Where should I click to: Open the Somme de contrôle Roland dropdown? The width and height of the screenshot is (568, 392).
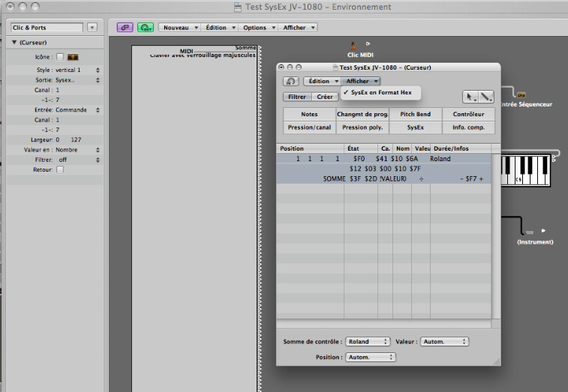368,342
